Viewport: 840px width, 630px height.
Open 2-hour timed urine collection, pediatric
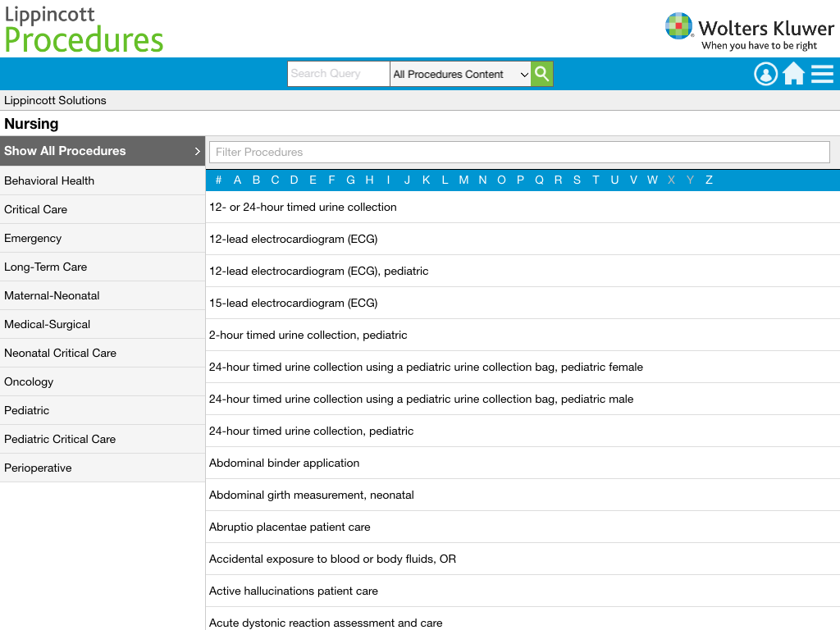tap(523, 336)
